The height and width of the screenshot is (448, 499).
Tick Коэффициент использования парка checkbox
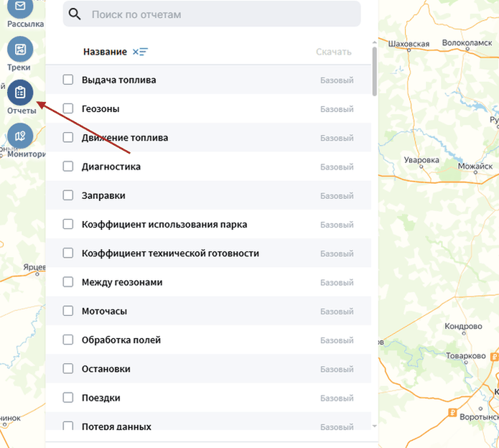[x=67, y=224]
